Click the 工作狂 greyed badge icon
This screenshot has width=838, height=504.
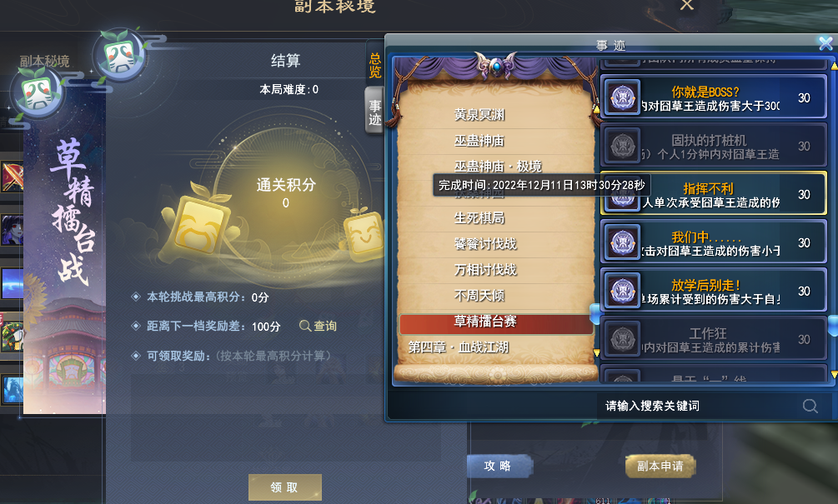coord(623,339)
